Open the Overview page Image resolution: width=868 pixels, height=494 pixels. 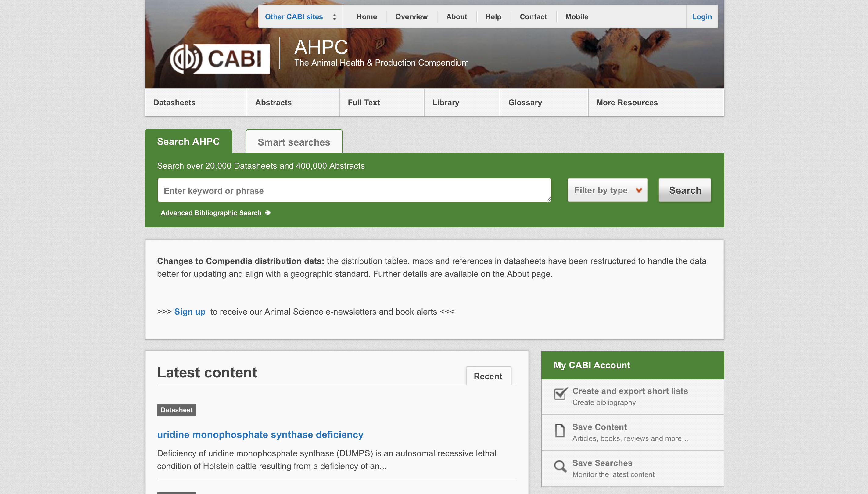click(x=411, y=16)
